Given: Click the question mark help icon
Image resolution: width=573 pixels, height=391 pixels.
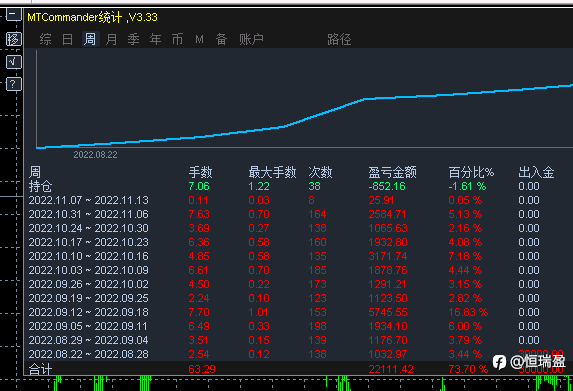Looking at the screenshot, I should pos(14,84).
